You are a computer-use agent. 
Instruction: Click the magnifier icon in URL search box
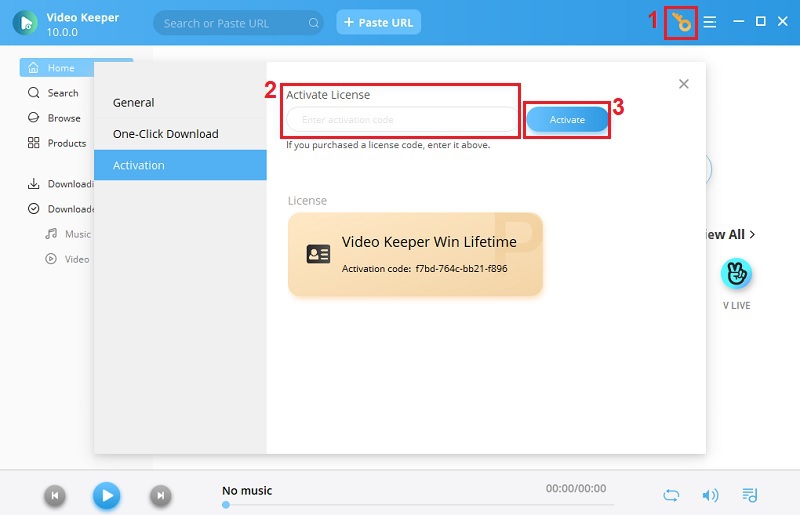point(313,23)
